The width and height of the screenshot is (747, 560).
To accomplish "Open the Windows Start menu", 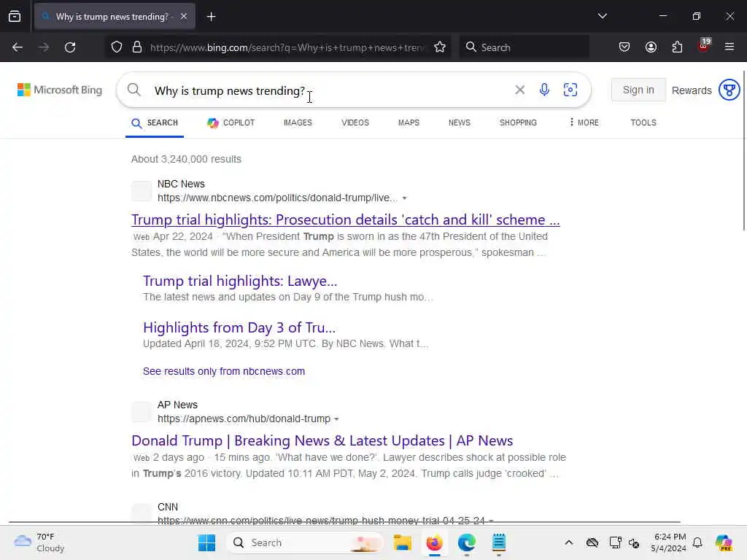I will (206, 542).
